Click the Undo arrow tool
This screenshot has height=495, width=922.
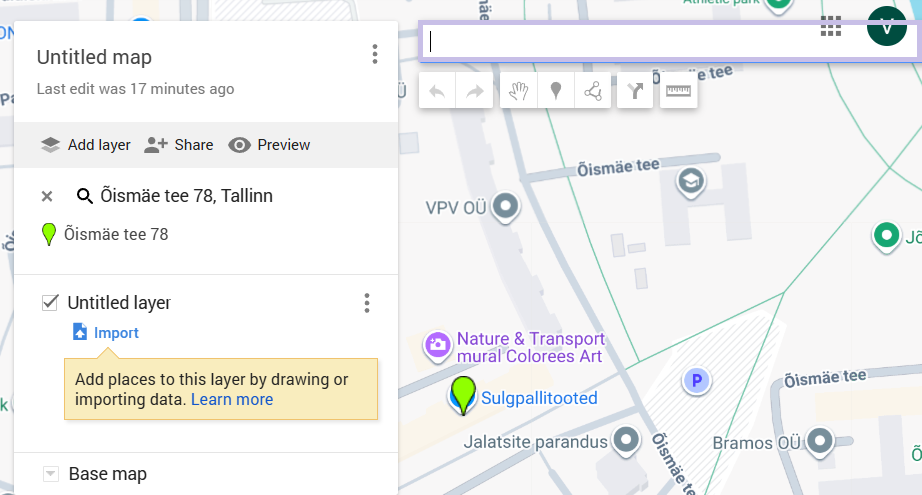[x=437, y=92]
